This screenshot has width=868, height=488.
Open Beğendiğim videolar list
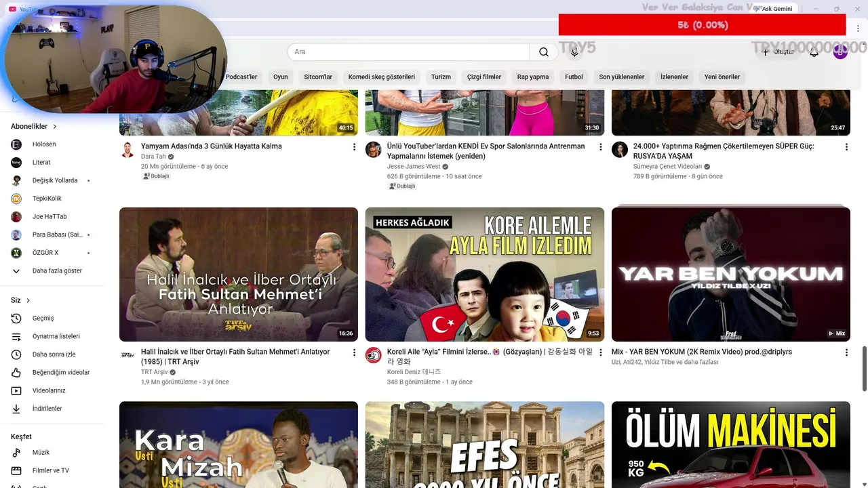click(x=52, y=372)
